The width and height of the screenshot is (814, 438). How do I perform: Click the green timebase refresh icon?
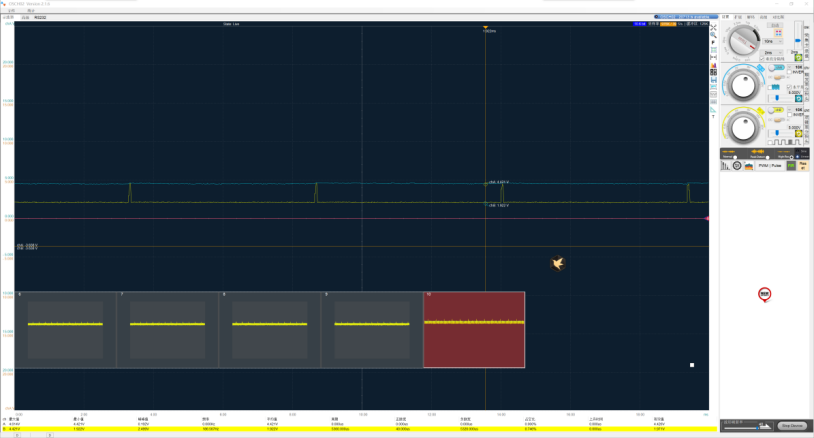[x=798, y=57]
